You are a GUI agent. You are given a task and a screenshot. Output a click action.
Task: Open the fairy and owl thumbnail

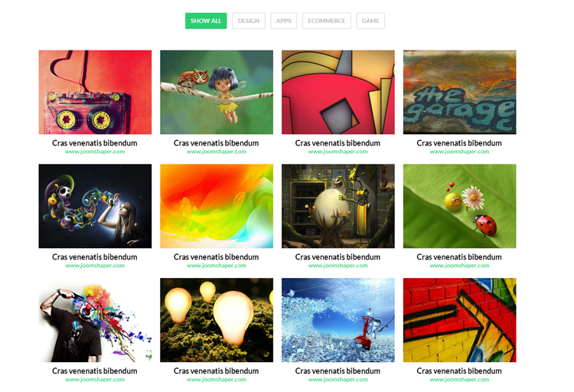pyautogui.click(x=217, y=93)
